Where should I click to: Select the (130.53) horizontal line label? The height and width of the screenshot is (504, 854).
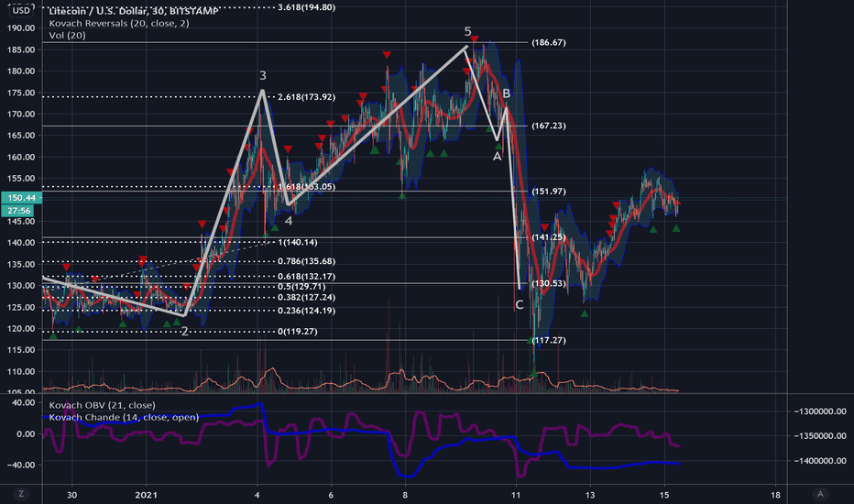tap(549, 284)
